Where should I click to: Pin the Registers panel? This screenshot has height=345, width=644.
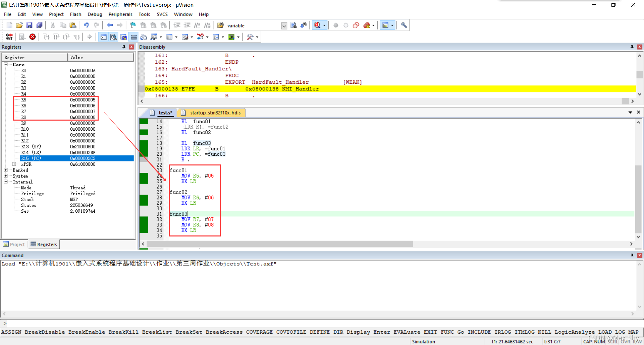coord(124,47)
